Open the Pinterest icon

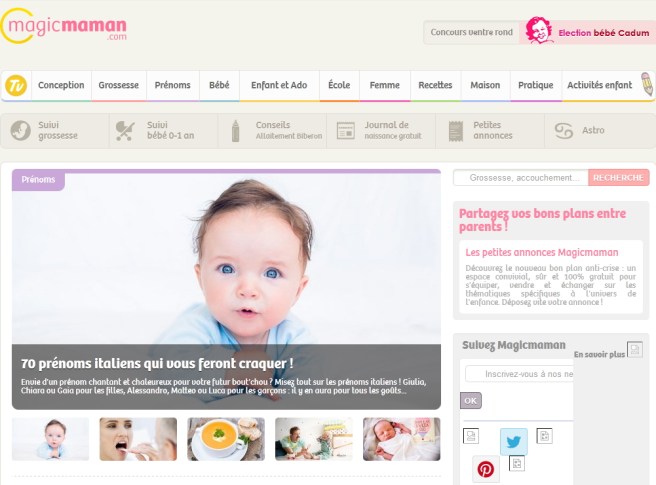[485, 469]
